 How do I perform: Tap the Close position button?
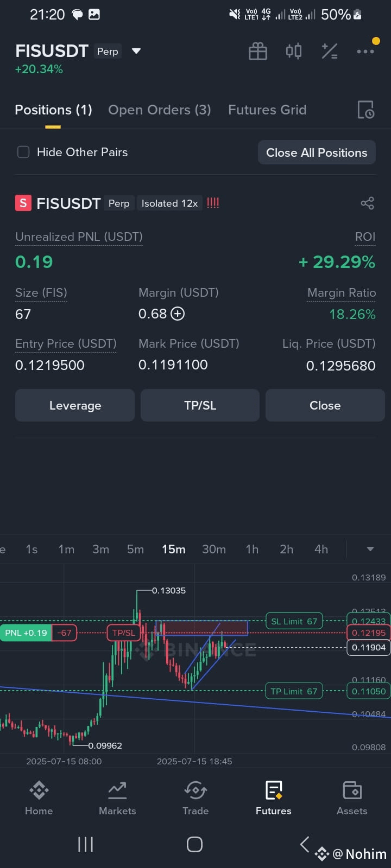325,405
